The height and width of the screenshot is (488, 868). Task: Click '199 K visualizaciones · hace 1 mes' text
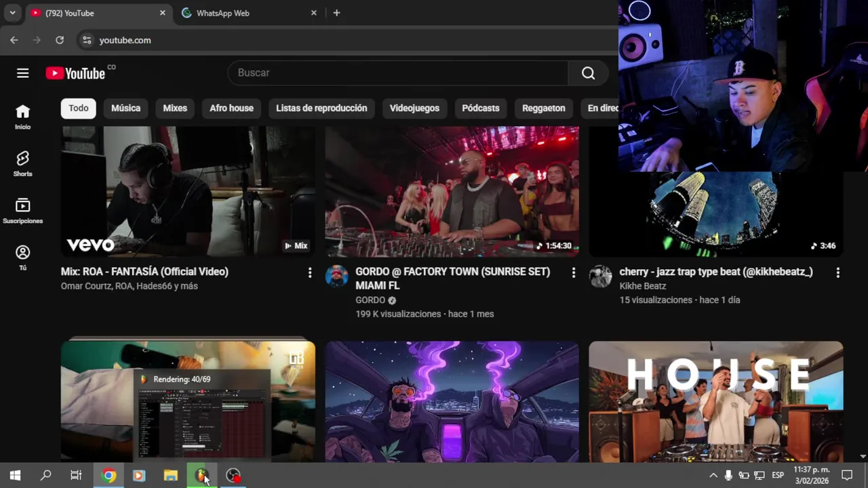(x=425, y=314)
